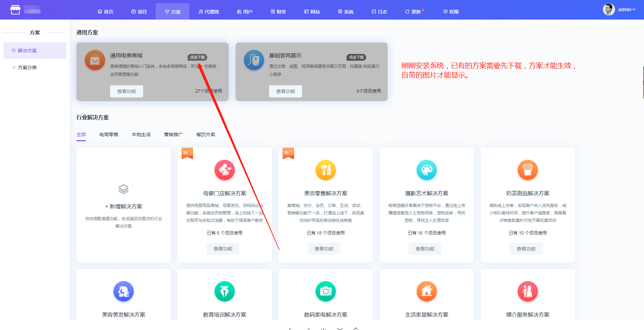Click the admin avatar picture
The width and height of the screenshot is (644, 330).
click(x=609, y=9)
